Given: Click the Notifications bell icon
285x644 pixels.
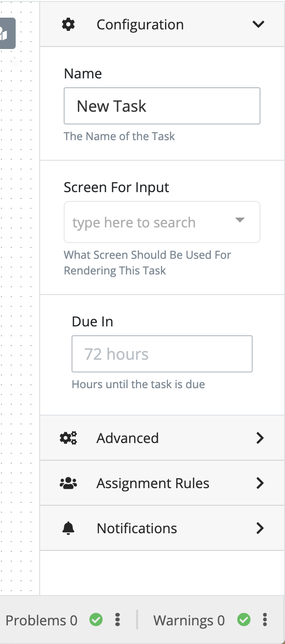Looking at the screenshot, I should (69, 528).
